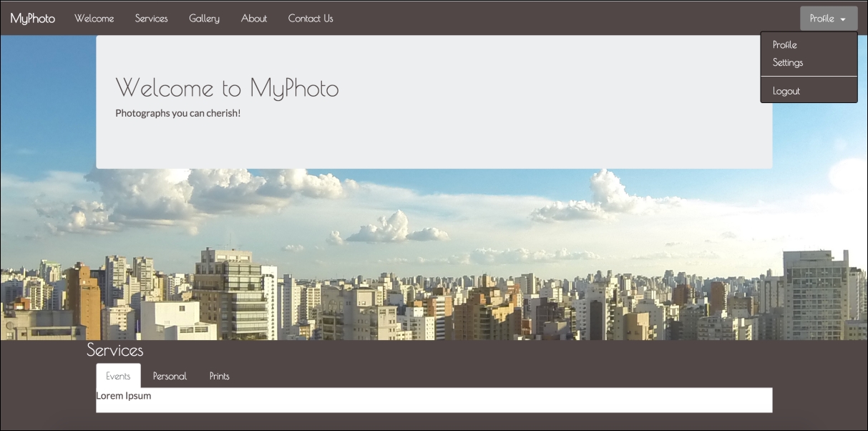Open the Welcome nav link
Image resolution: width=868 pixels, height=431 pixels.
(x=94, y=19)
